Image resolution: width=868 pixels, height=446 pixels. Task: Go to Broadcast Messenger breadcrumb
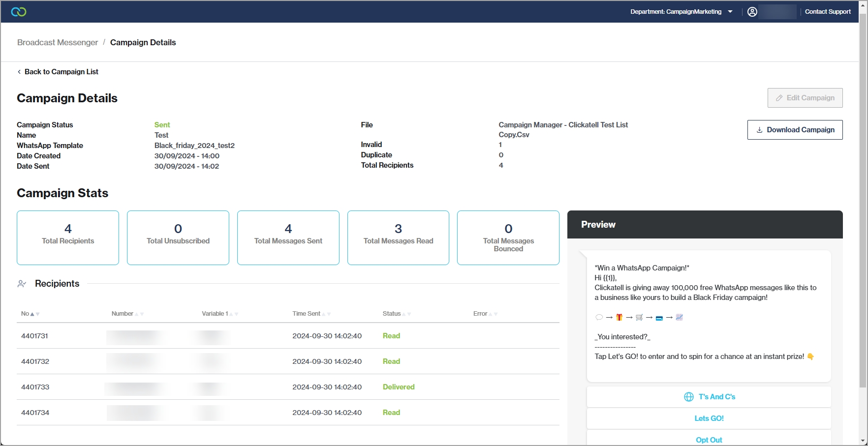click(x=58, y=42)
